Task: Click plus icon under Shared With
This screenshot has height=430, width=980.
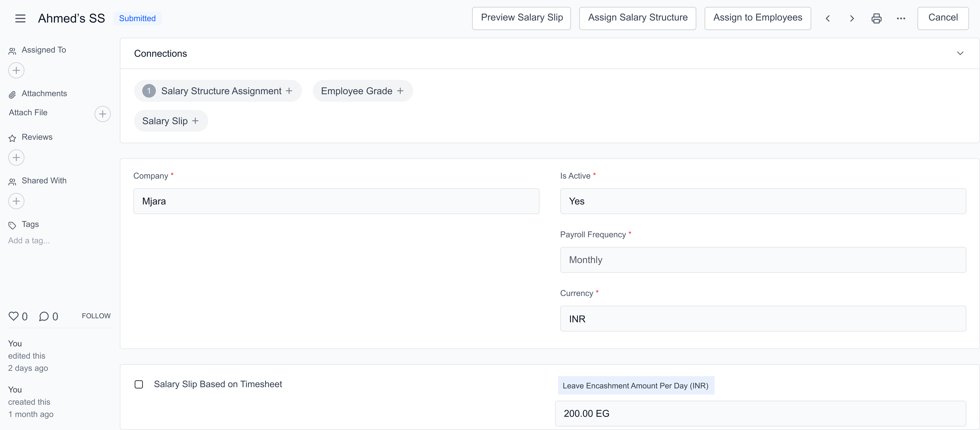Action: pyautogui.click(x=16, y=201)
